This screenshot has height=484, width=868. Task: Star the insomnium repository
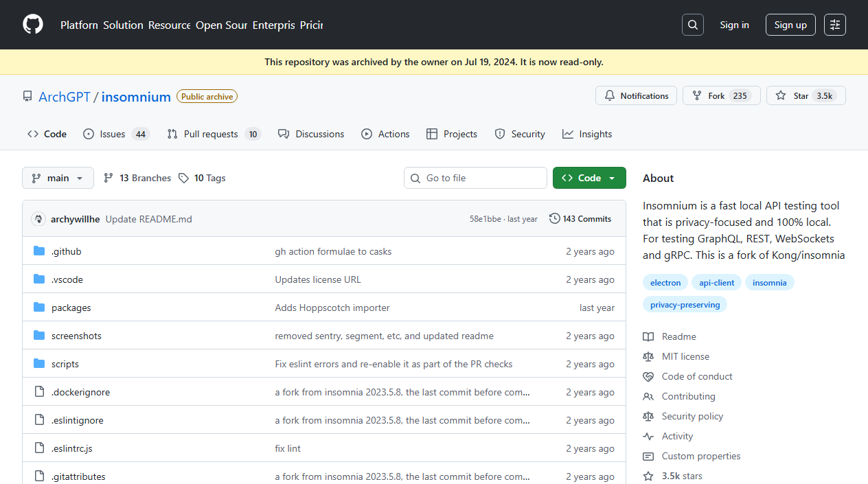(x=806, y=95)
